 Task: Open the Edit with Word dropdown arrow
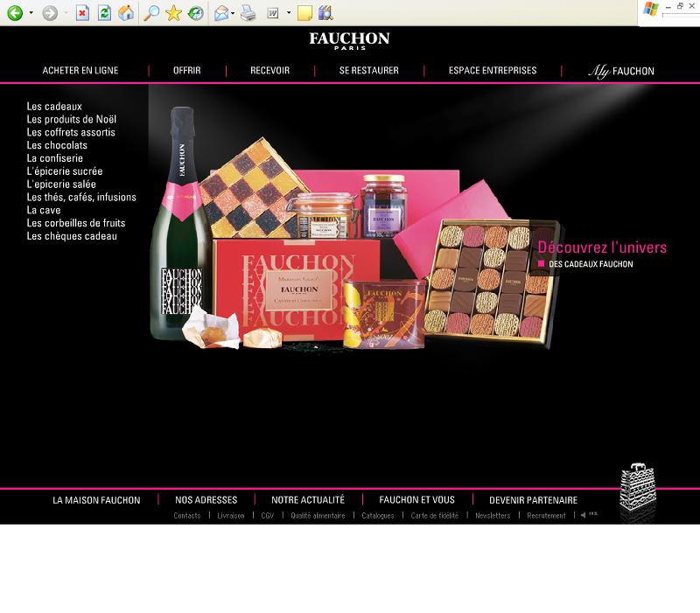[289, 13]
